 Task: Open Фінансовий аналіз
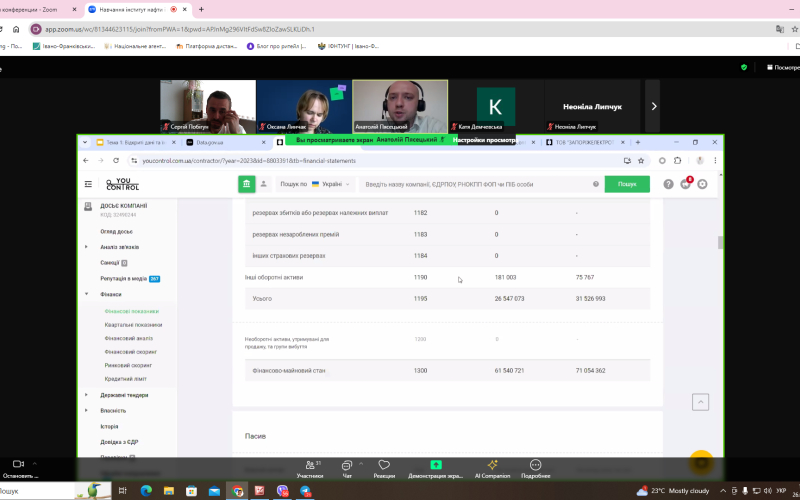129,338
